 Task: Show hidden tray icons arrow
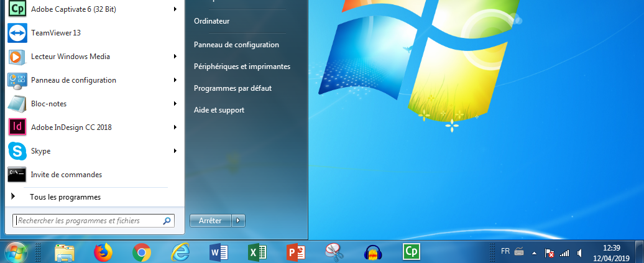[535, 252]
